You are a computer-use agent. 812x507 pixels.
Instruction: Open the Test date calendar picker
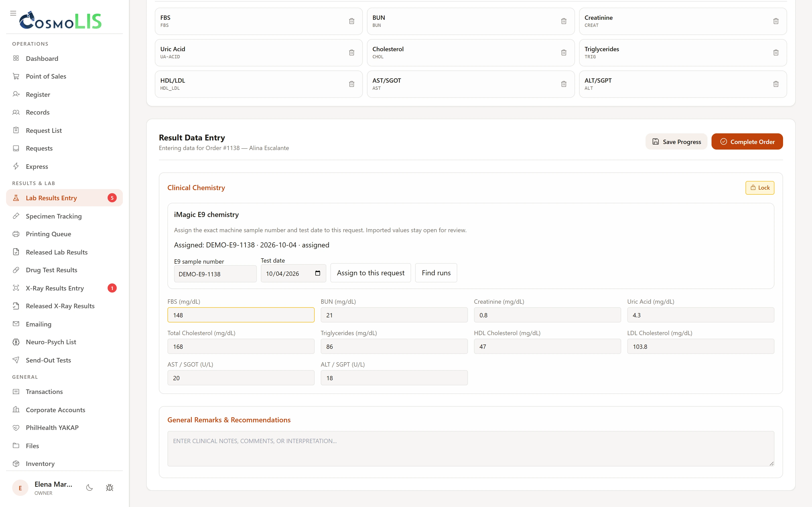tap(317, 273)
